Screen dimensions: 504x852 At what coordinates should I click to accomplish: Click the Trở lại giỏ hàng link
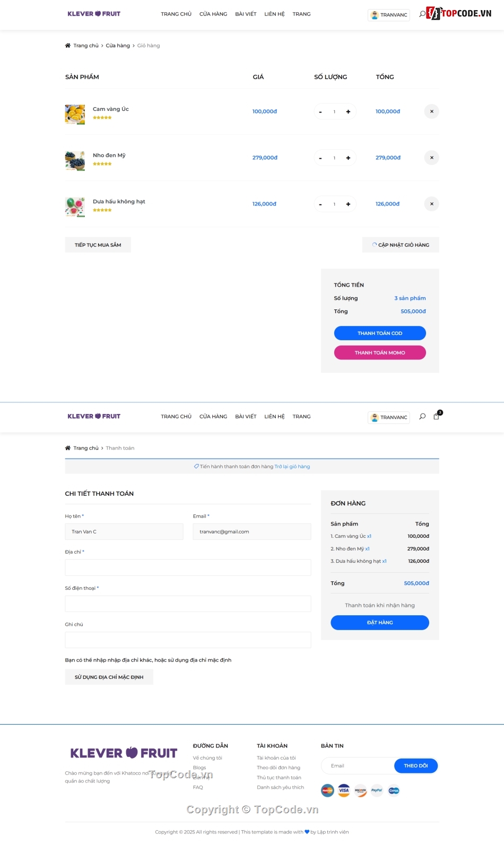292,466
